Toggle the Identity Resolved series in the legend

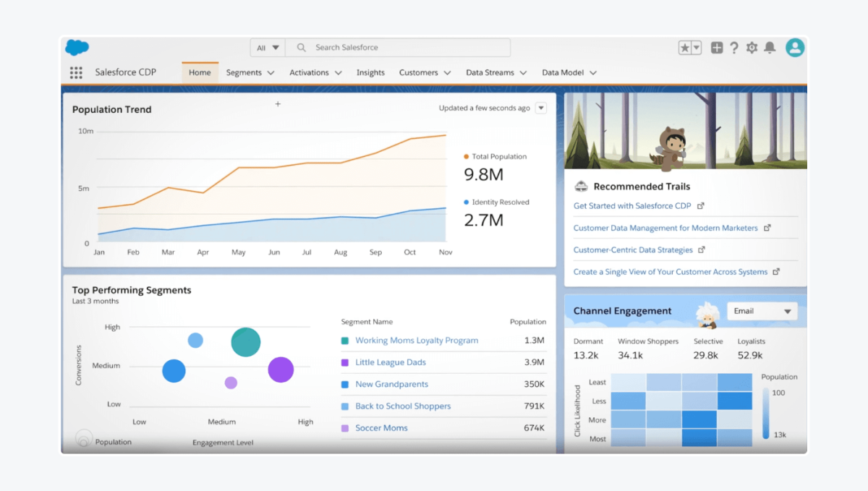click(497, 202)
